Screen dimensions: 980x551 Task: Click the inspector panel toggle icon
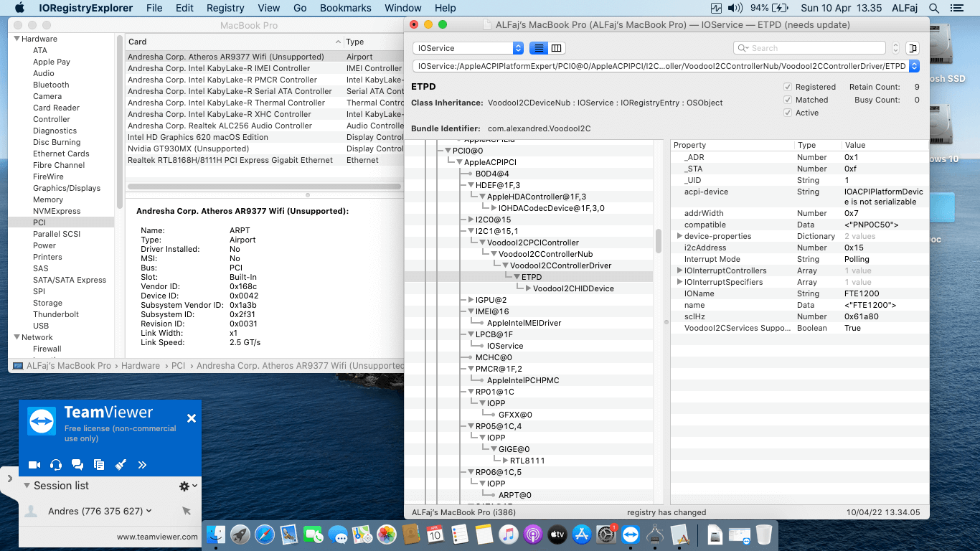pyautogui.click(x=912, y=48)
